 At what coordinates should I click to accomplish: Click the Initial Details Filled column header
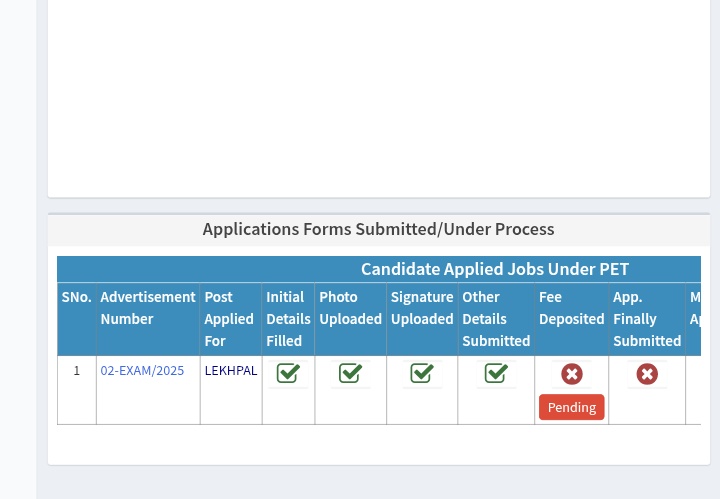pyautogui.click(x=288, y=319)
